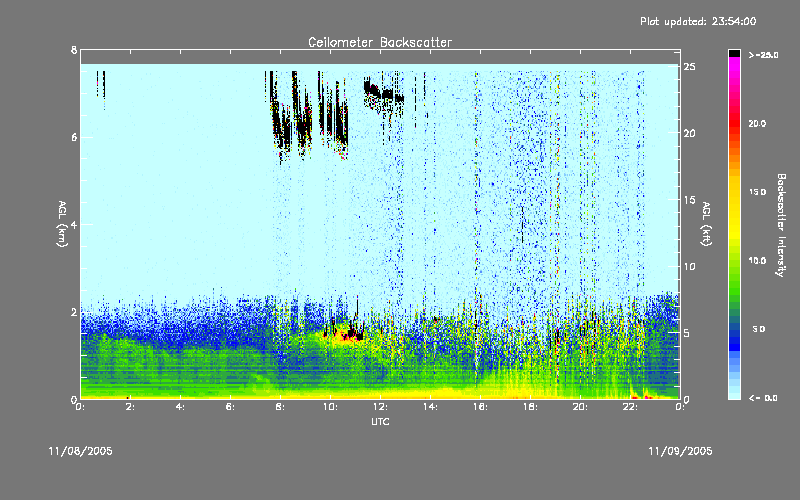Click the "6:" UTC hour tick

[x=230, y=407]
